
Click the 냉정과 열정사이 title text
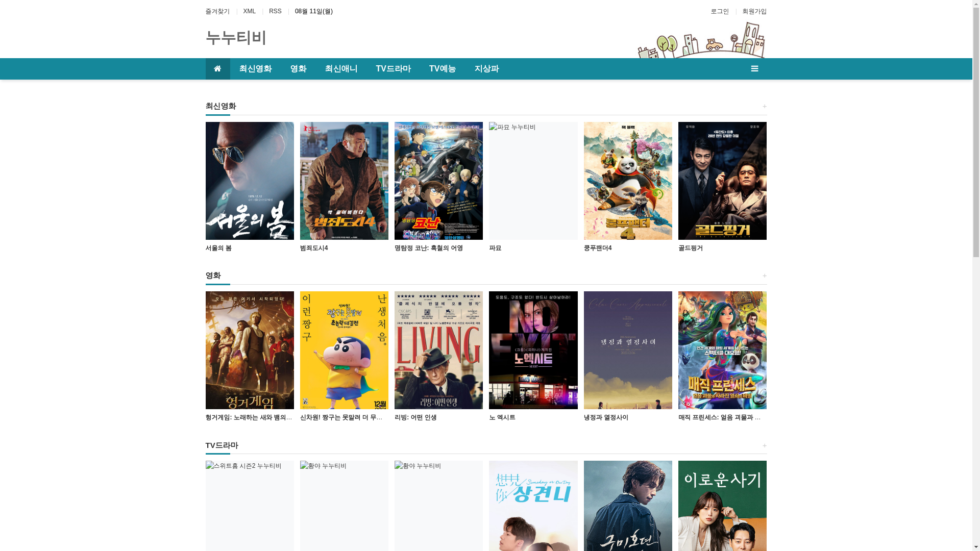(x=606, y=417)
